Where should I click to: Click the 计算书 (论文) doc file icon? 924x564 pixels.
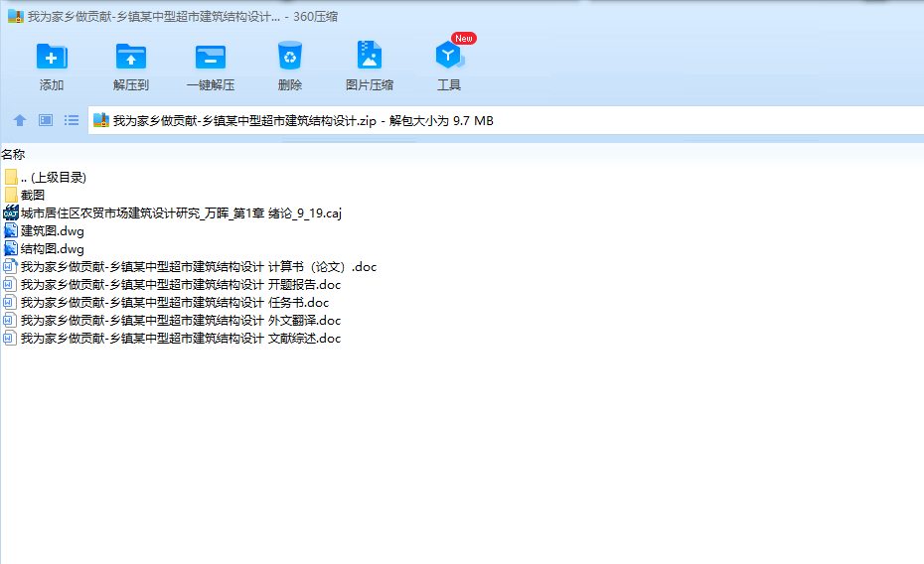point(10,267)
